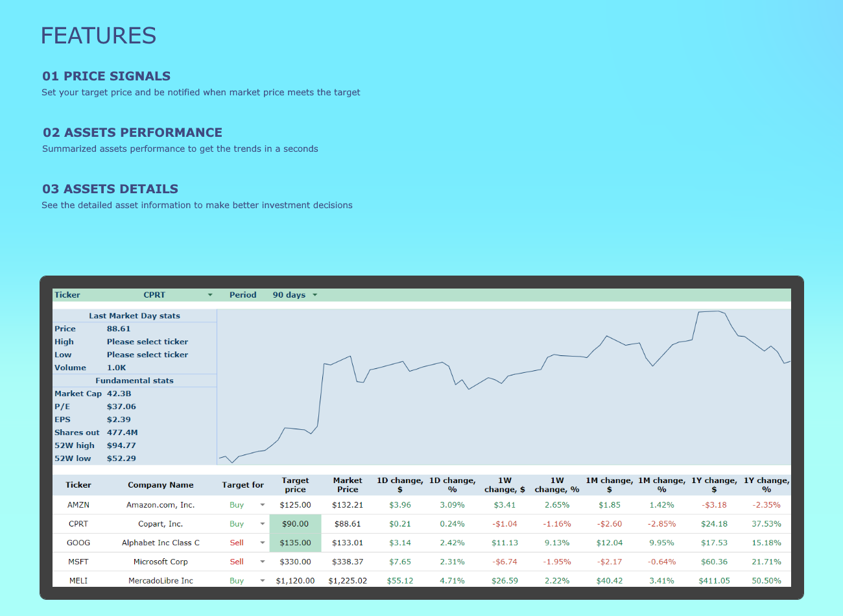Image resolution: width=843 pixels, height=616 pixels.
Task: Click the $60.36 yearly change cell
Action: tap(714, 562)
